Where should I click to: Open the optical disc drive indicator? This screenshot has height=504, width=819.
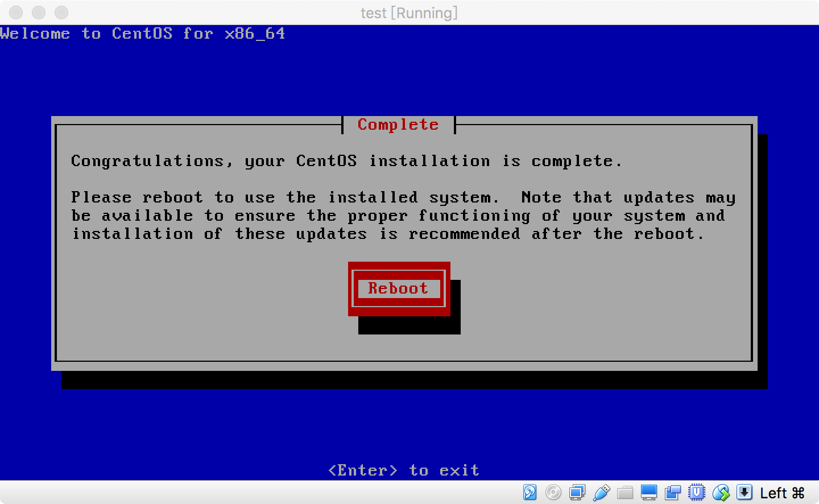(553, 492)
